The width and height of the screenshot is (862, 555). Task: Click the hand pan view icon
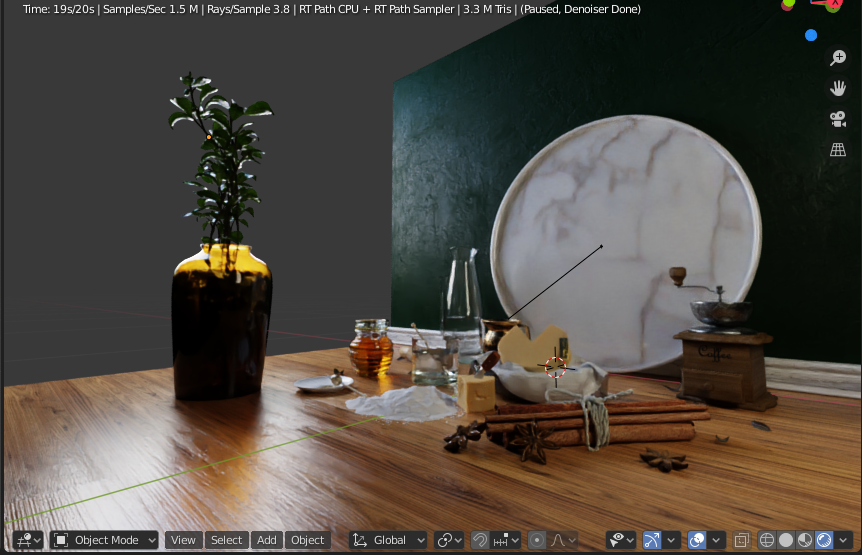tap(838, 89)
